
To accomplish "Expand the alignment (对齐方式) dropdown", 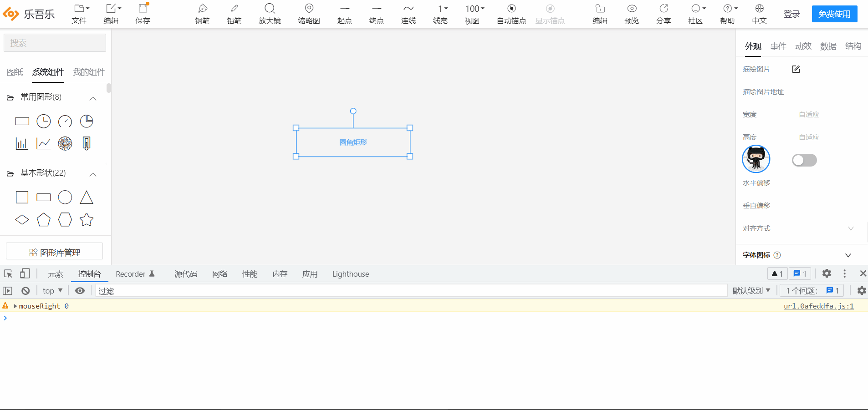I will [851, 228].
